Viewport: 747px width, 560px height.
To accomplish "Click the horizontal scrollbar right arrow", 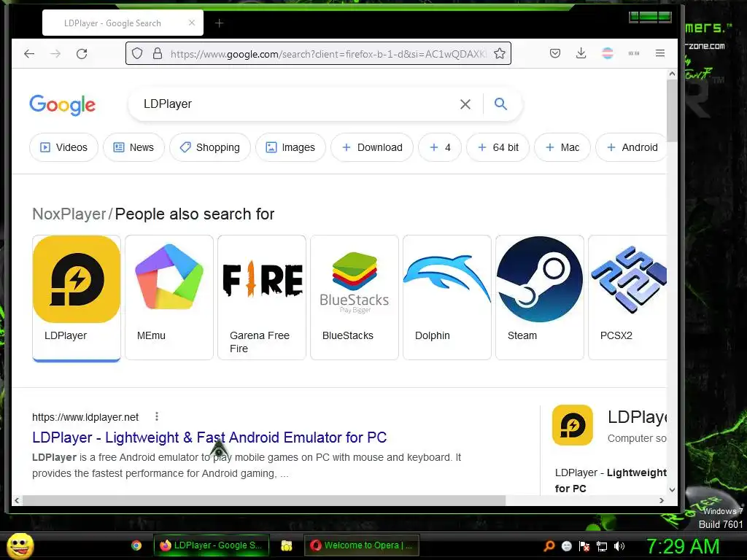I will pos(661,500).
